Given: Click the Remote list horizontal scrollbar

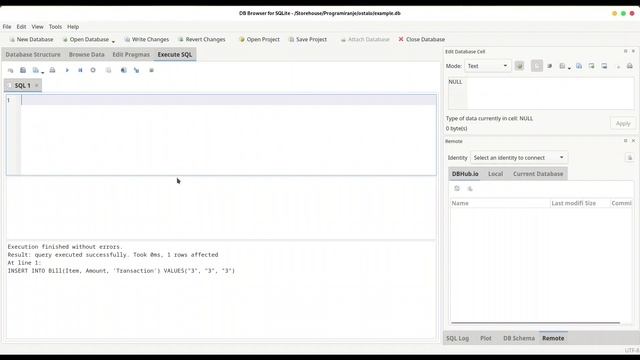Looking at the screenshot, I should pyautogui.click(x=536, y=323).
